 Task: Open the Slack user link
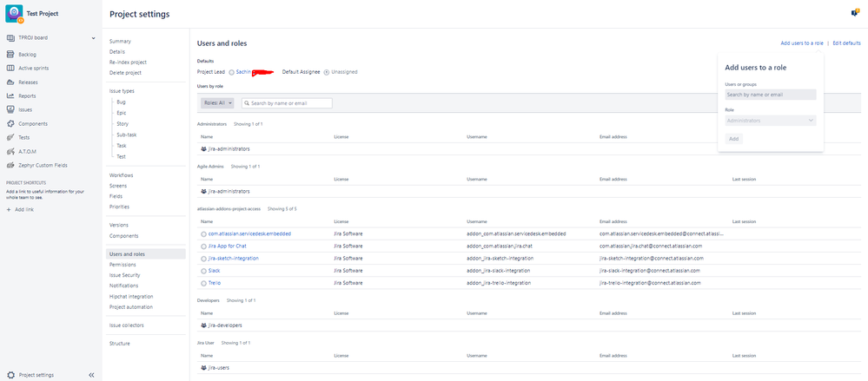[215, 271]
